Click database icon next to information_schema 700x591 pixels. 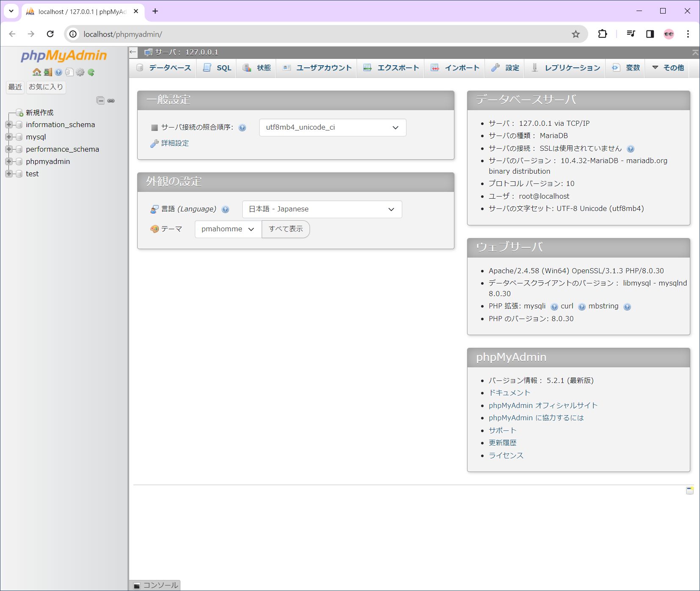pyautogui.click(x=19, y=125)
